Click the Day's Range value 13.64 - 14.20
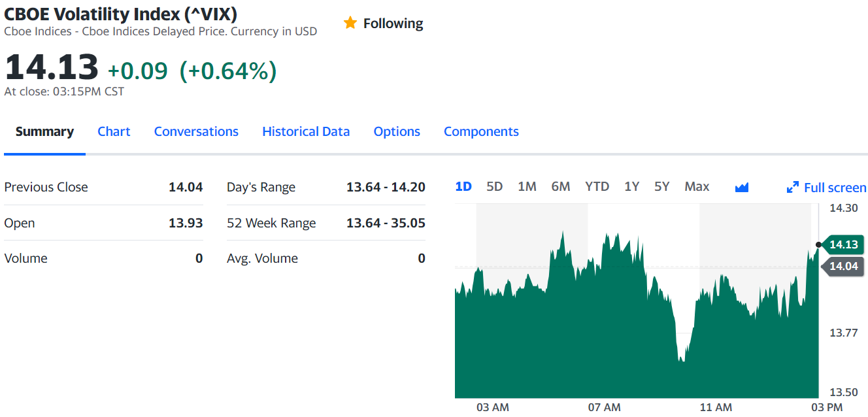Image resolution: width=868 pixels, height=417 pixels. tap(386, 187)
